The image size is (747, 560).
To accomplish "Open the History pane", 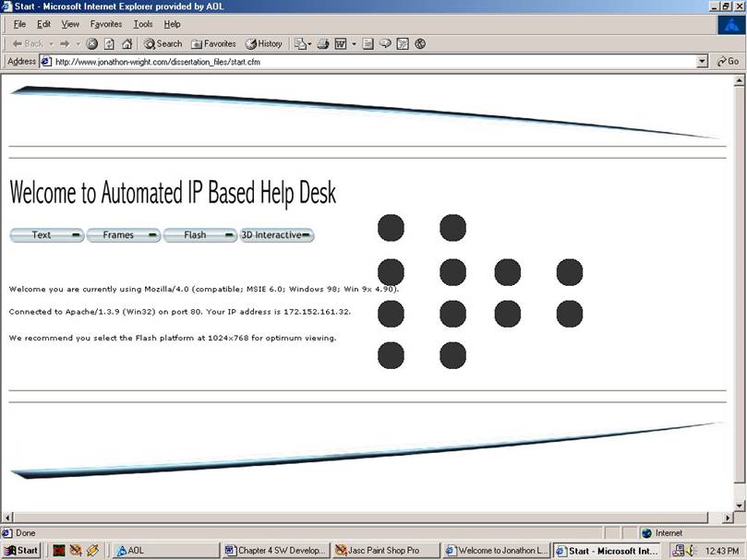I will click(263, 43).
